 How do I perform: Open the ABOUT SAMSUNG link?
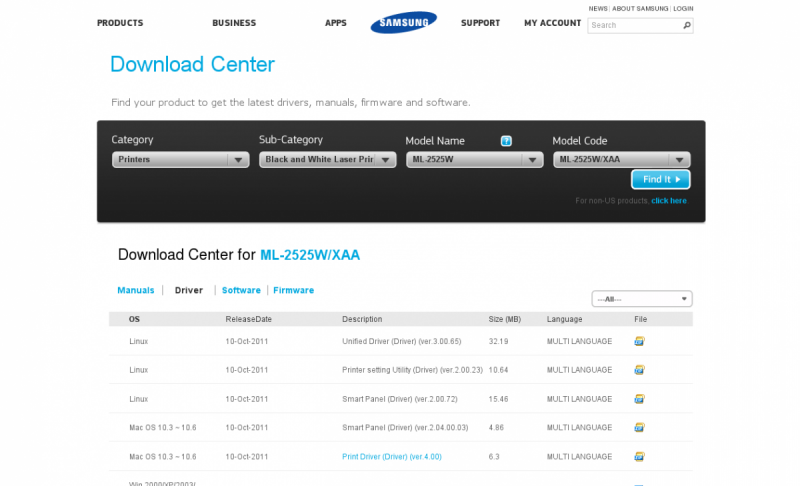(x=640, y=9)
